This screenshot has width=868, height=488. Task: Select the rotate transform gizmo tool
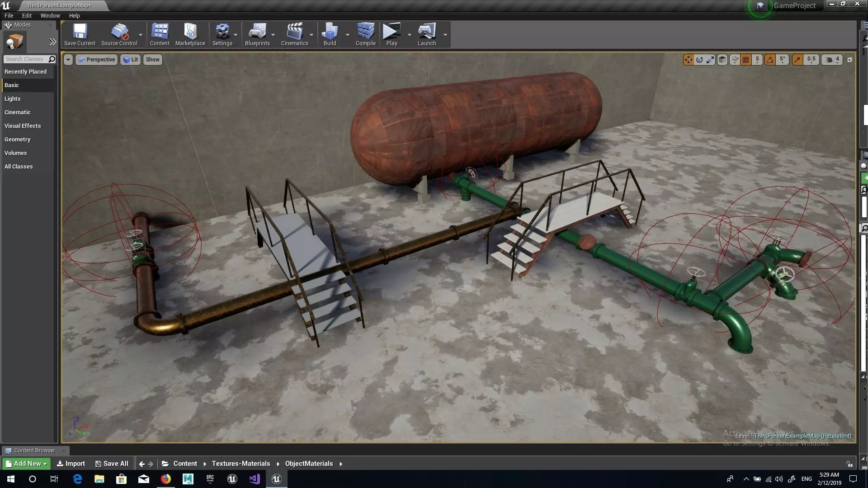tap(699, 60)
